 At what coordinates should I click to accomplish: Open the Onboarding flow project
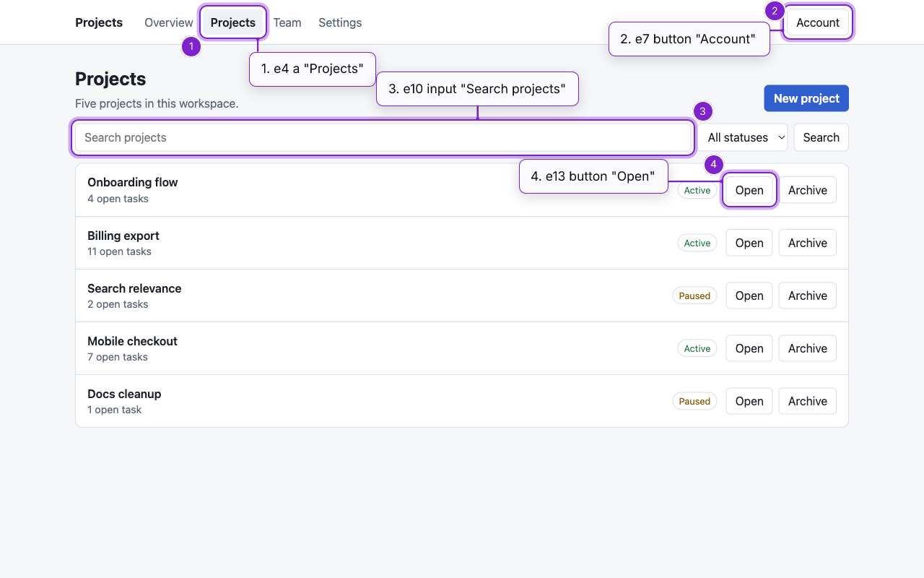coord(749,190)
